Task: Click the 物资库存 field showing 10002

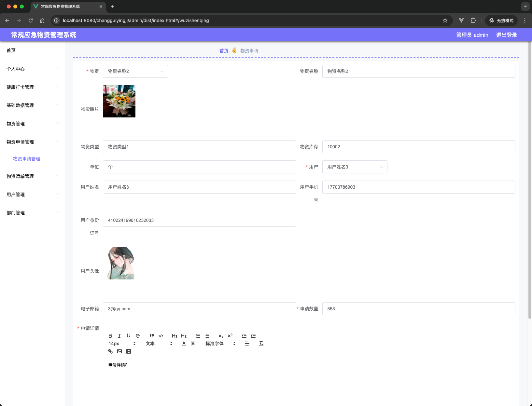Action: (x=419, y=147)
